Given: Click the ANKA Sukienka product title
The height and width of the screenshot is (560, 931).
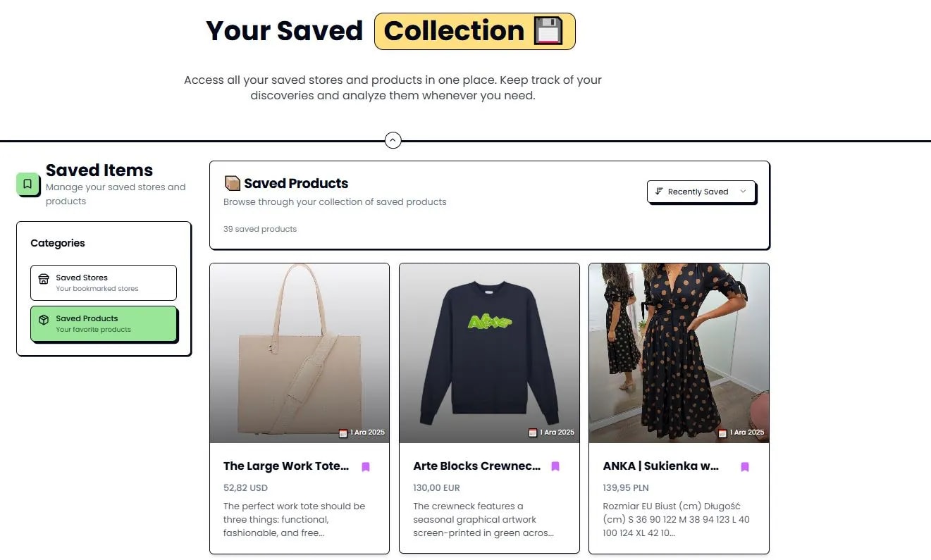Looking at the screenshot, I should point(660,466).
